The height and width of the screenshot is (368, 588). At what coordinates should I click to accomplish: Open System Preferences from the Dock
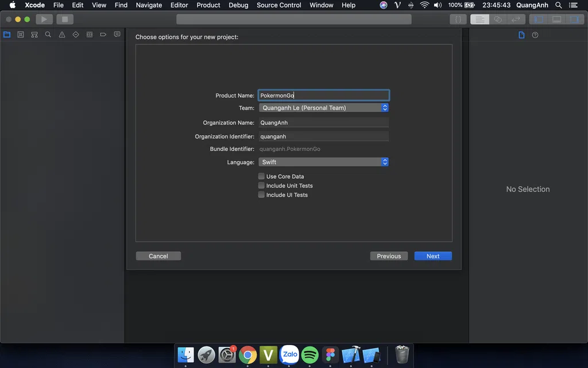coord(227,355)
